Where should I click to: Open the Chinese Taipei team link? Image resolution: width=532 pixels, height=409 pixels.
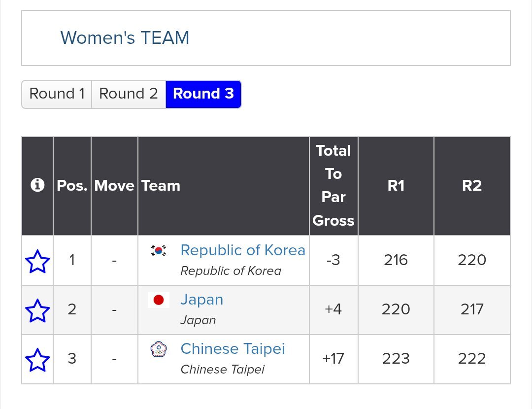233,349
